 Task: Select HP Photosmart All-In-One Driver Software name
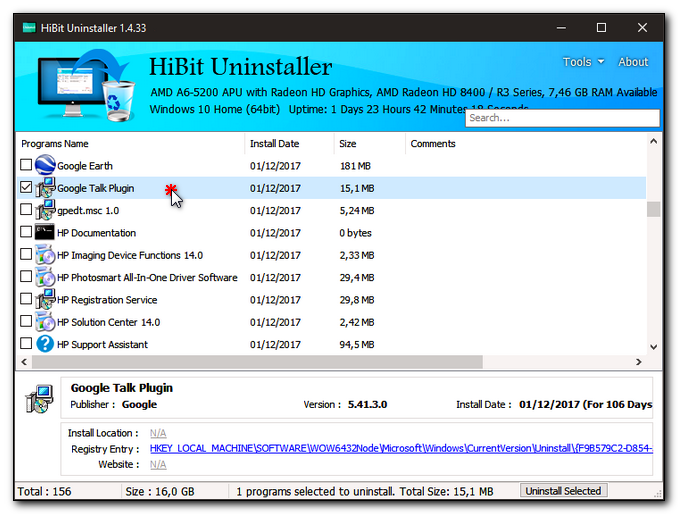pyautogui.click(x=147, y=278)
